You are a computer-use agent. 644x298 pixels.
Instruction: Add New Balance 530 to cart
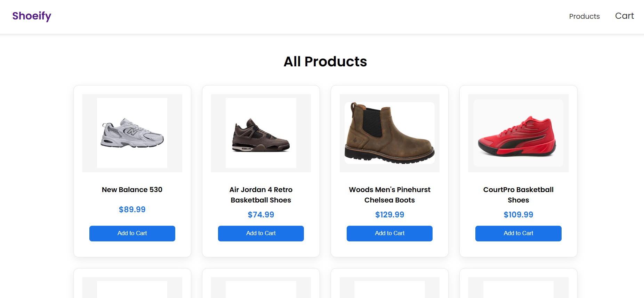(132, 233)
